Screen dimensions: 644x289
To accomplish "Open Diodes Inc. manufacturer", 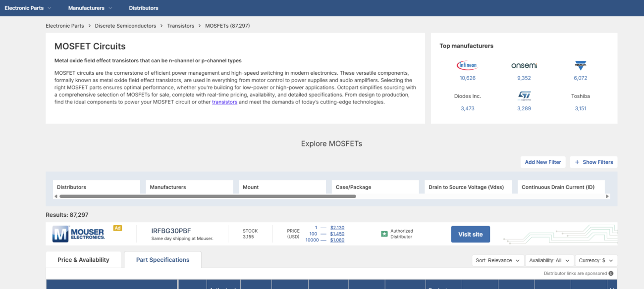I will click(467, 96).
